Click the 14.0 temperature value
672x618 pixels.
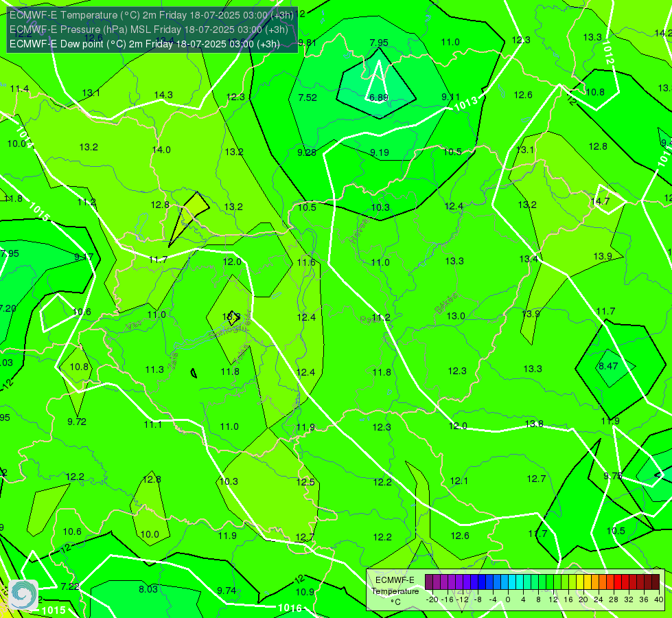pos(161,150)
